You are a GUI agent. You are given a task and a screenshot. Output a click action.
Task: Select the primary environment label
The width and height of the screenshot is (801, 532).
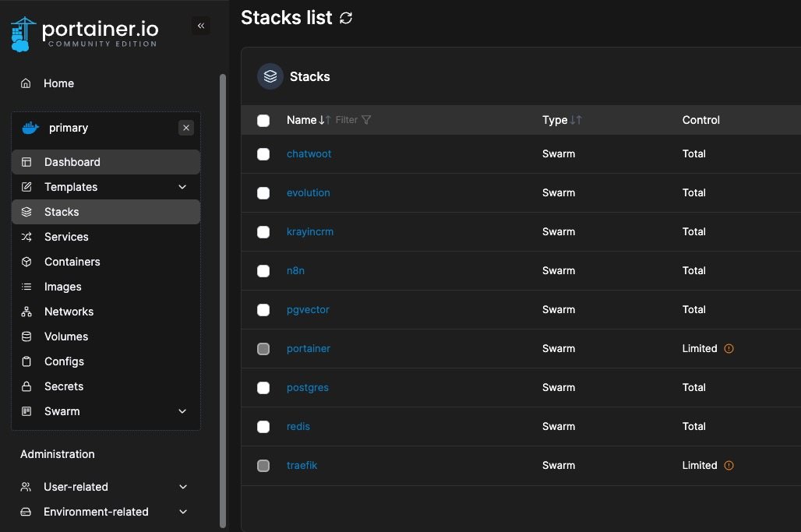pyautogui.click(x=69, y=128)
